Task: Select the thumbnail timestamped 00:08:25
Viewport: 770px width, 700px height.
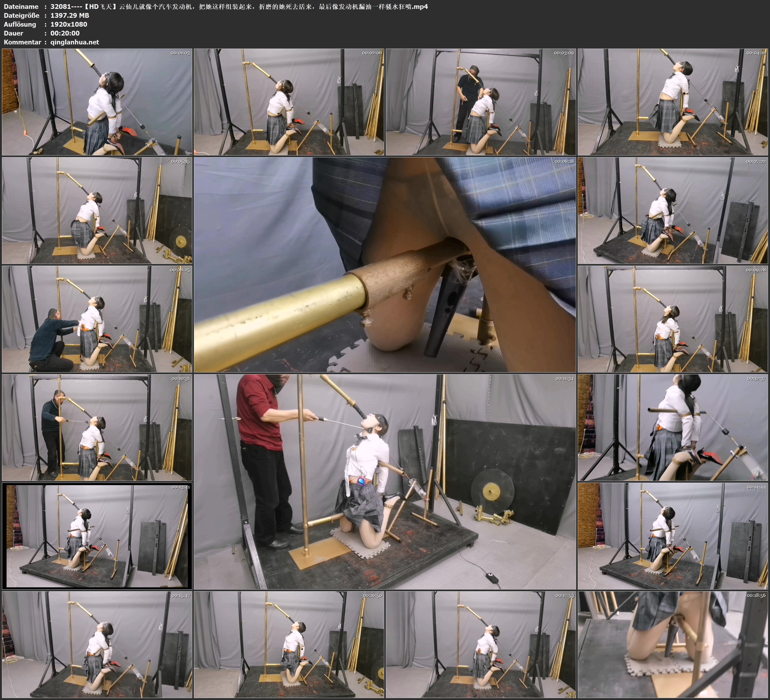Action: pos(97,319)
